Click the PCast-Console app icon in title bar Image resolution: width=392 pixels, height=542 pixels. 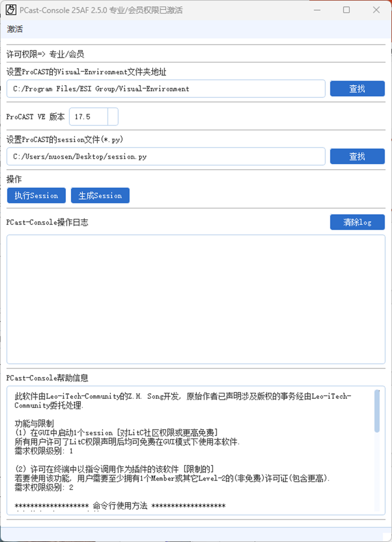click(11, 10)
